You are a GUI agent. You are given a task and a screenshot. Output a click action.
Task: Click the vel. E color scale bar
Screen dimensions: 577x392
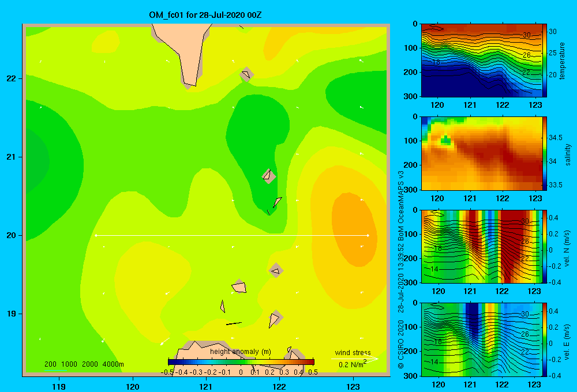point(545,340)
